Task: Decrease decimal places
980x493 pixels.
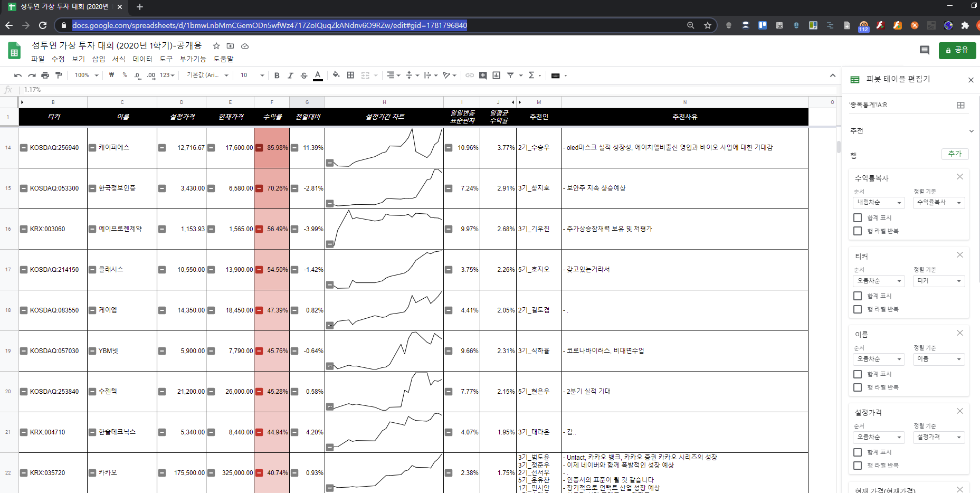Action: pyautogui.click(x=137, y=75)
